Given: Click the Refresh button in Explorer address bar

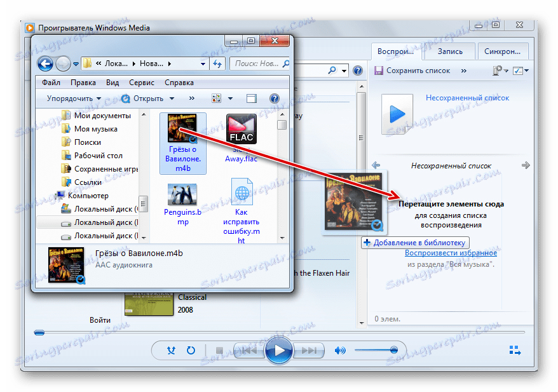Looking at the screenshot, I should [217, 64].
